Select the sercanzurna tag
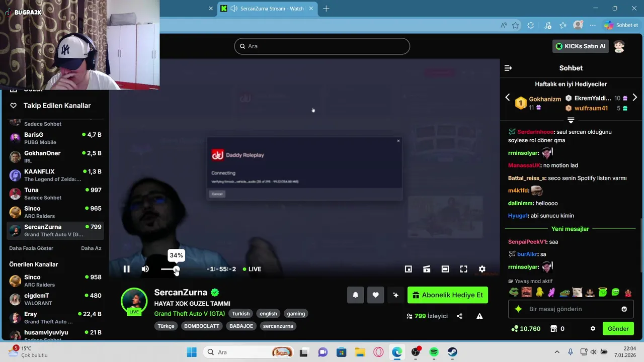This screenshot has height=362, width=644. 278,326
